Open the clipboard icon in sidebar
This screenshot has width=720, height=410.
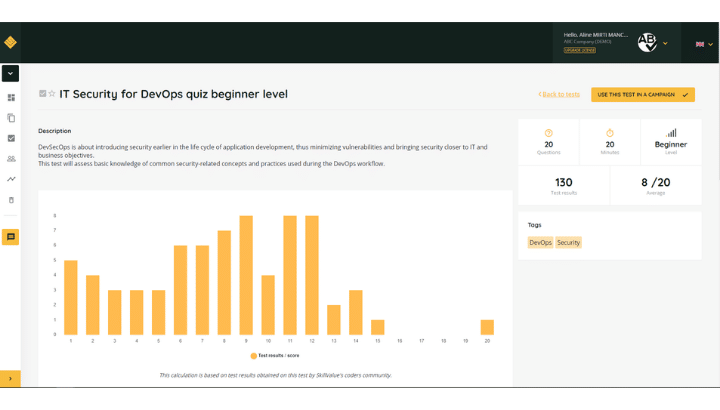[x=11, y=200]
